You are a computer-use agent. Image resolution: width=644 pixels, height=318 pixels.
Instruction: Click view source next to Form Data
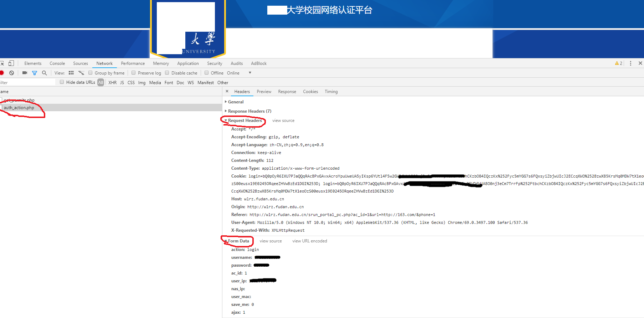click(271, 241)
